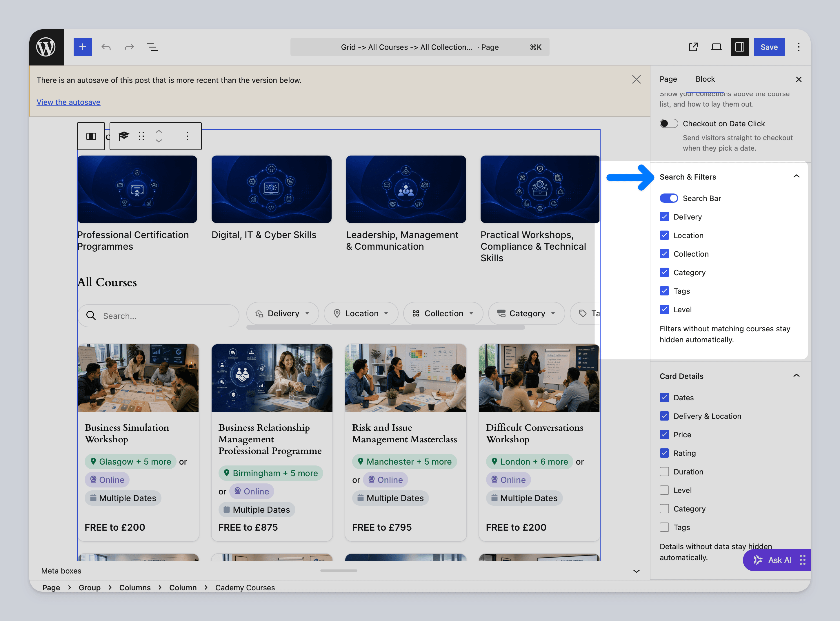Screen dimensions: 840x621
Task: Enable the Duration card detail
Action: tap(664, 472)
